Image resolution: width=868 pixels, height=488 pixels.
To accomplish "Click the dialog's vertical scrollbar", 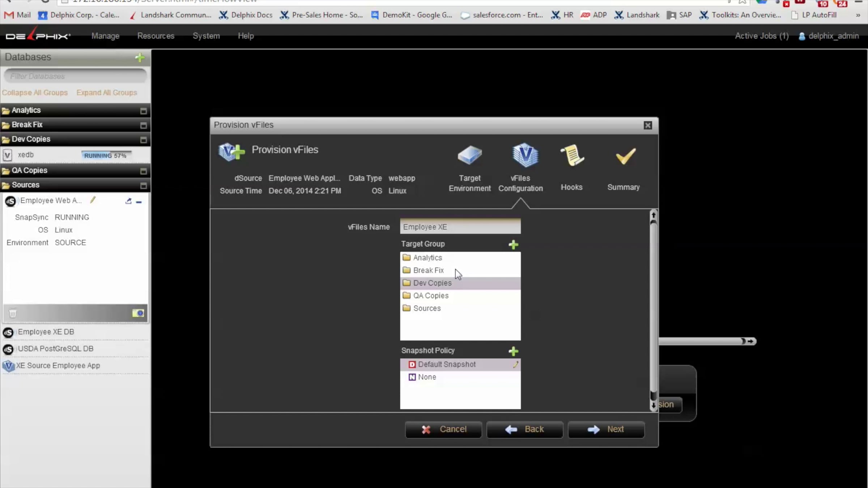I will tap(653, 310).
